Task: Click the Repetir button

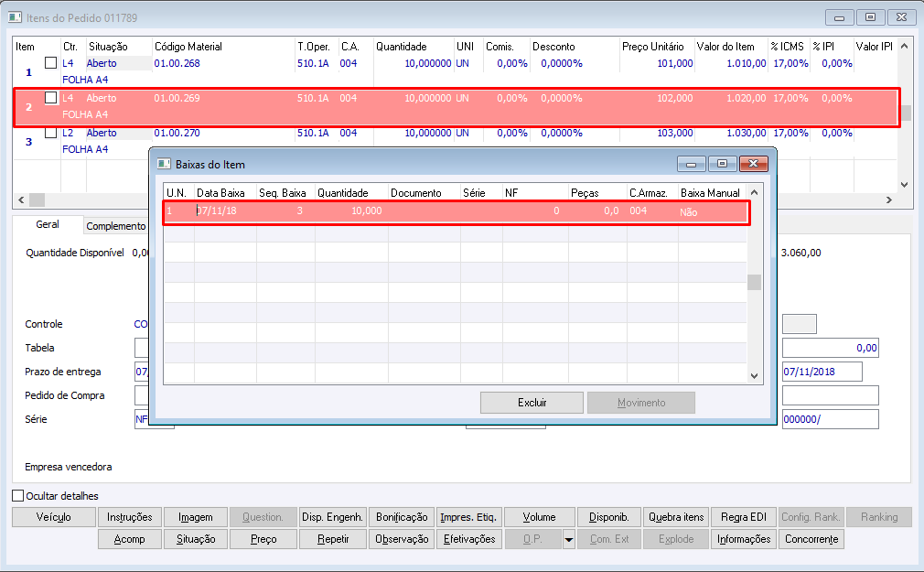Action: (332, 539)
